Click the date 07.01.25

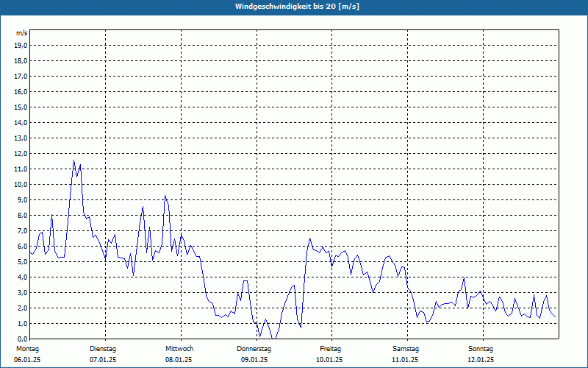[x=103, y=360]
